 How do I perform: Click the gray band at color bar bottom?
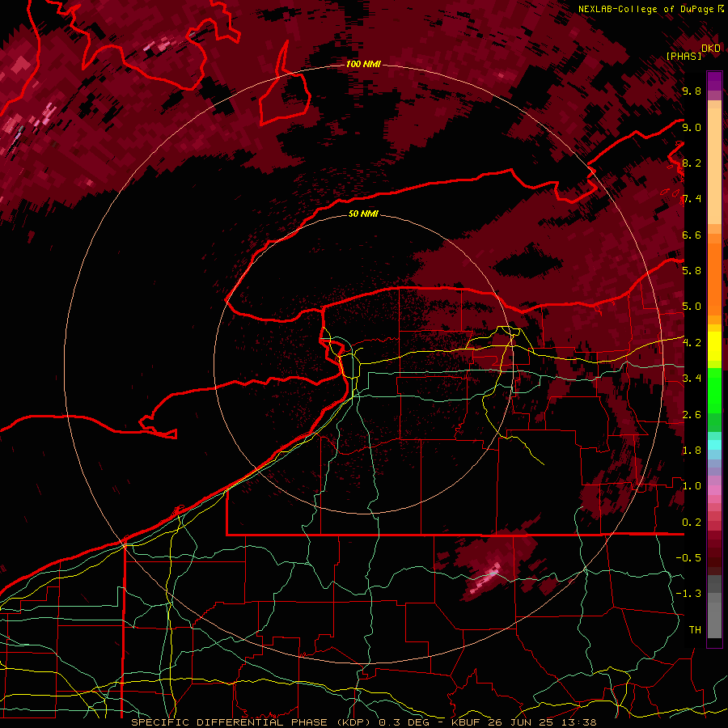coord(714,607)
